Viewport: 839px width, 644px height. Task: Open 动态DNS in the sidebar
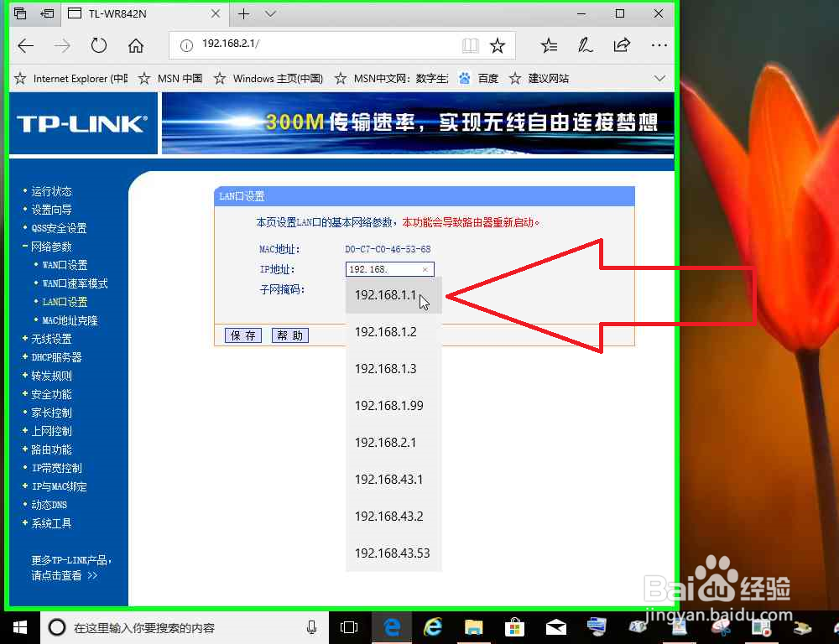pos(50,505)
